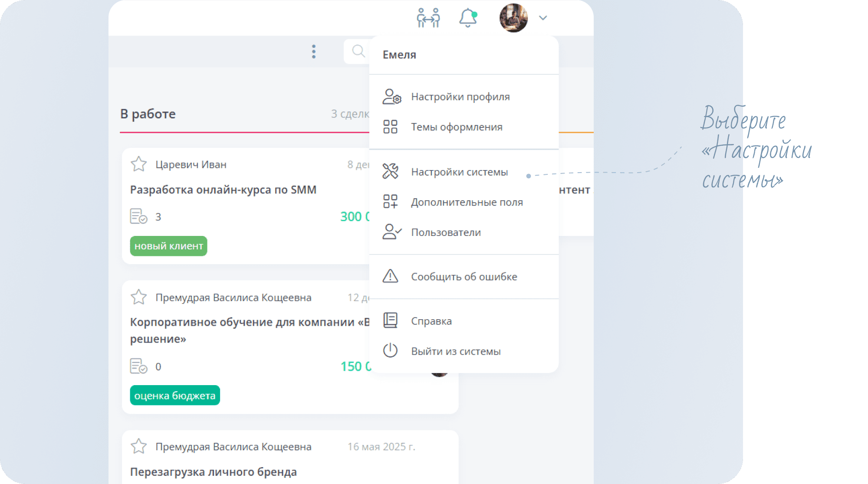This screenshot has height=484, width=868.
Task: Click the новый клиент green tag
Action: (x=168, y=246)
